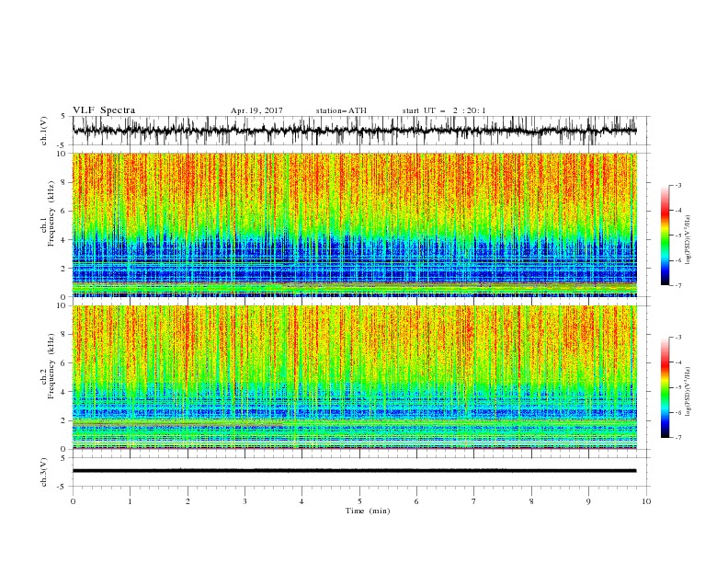Click the "ch.3(V)" axis label
This screenshot has width=728, height=563.
pyautogui.click(x=44, y=472)
